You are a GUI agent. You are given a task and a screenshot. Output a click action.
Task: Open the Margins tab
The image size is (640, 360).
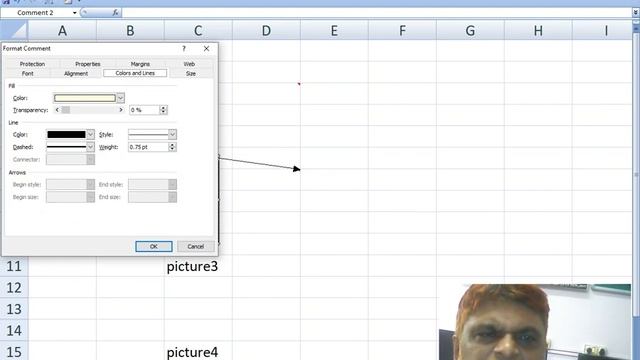click(x=140, y=64)
